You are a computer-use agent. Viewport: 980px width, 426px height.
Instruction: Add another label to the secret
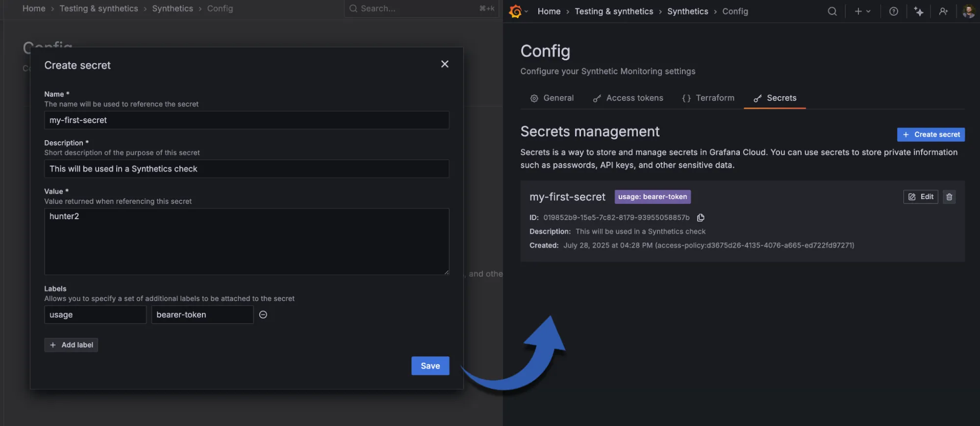71,345
